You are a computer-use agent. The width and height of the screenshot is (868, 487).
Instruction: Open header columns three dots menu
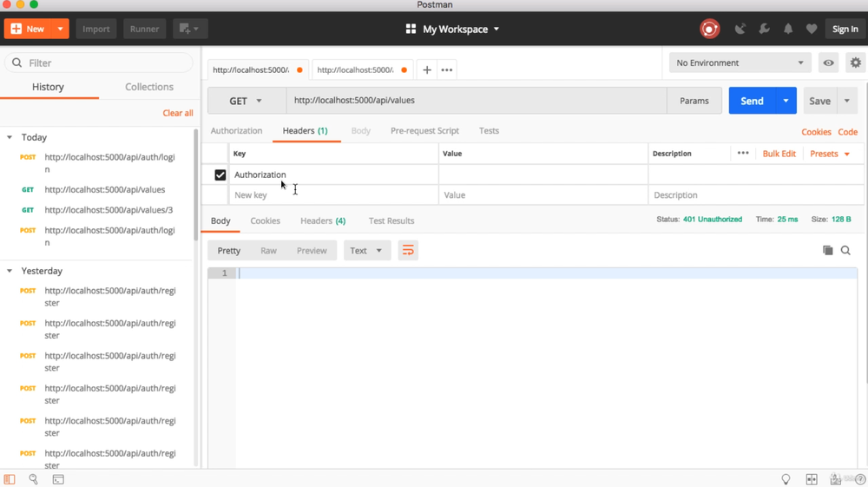tap(743, 154)
